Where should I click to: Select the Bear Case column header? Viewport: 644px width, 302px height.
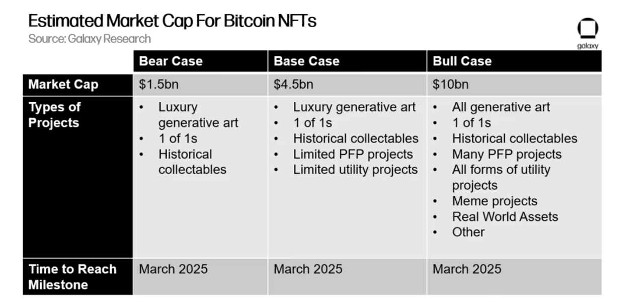(171, 61)
